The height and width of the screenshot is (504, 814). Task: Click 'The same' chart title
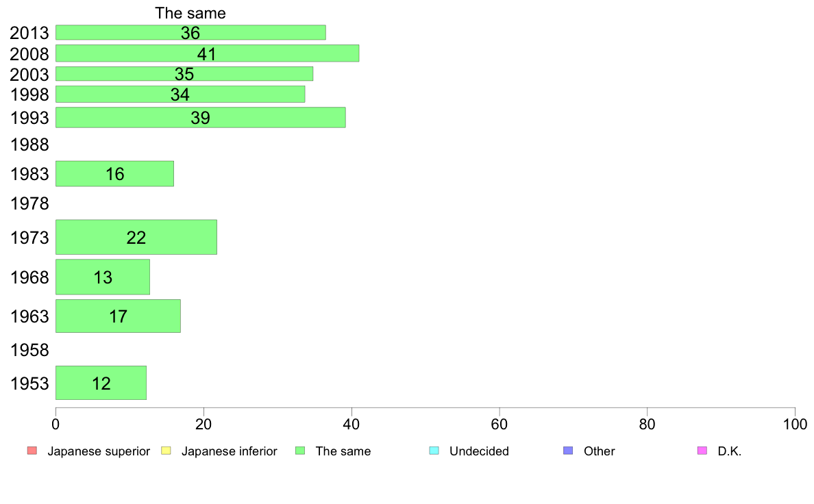click(190, 13)
